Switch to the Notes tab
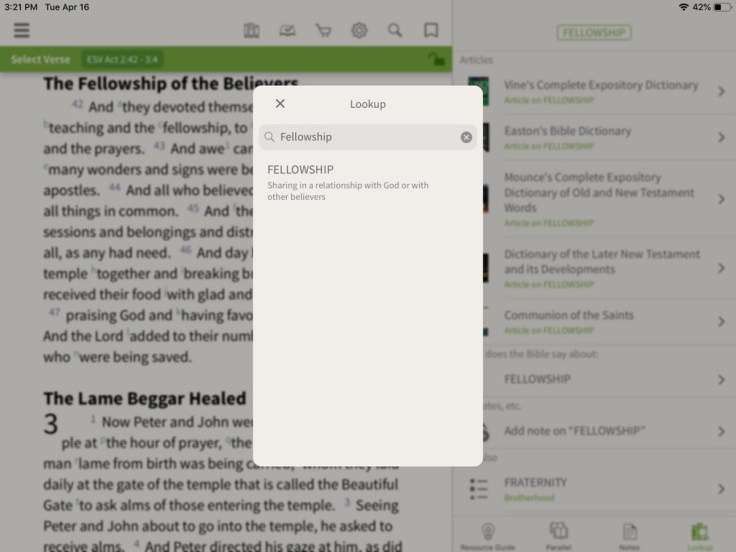This screenshot has height=552, width=736. point(629,534)
